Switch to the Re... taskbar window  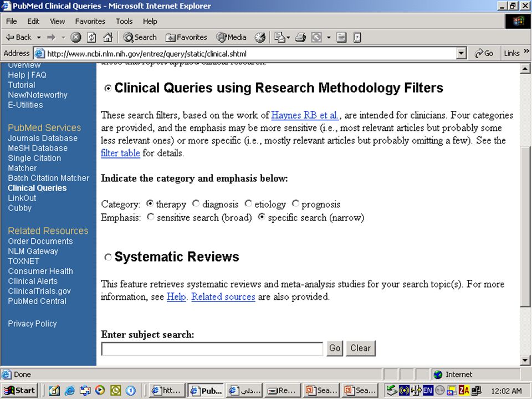pyautogui.click(x=283, y=391)
